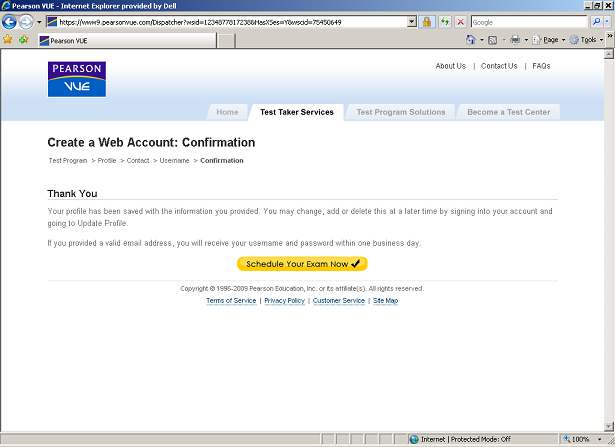
Task: Open the Contact Us link
Action: pyautogui.click(x=499, y=66)
